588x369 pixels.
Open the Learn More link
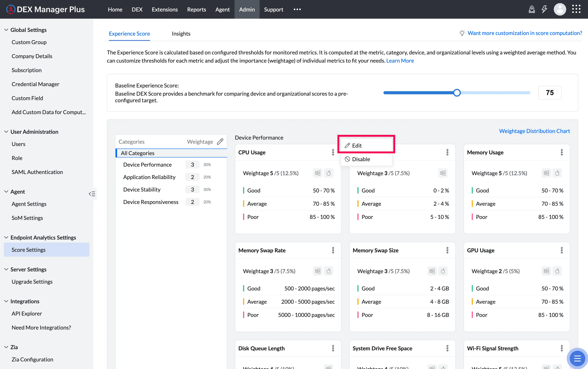[x=400, y=60]
